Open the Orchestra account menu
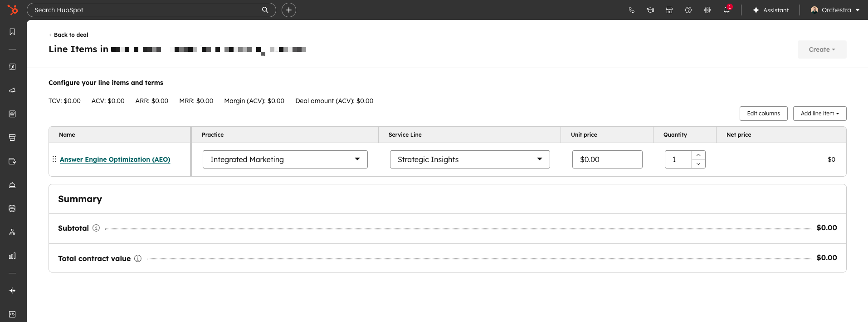 tap(835, 10)
